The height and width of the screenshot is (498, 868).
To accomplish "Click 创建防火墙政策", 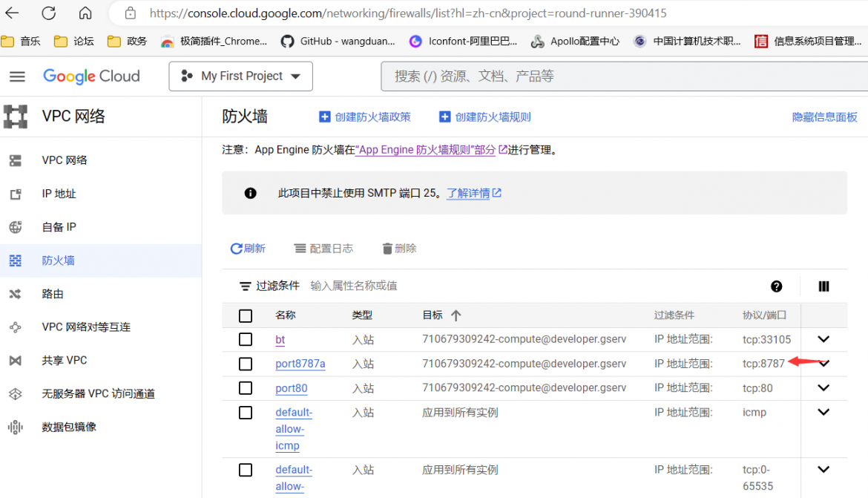I will [365, 117].
